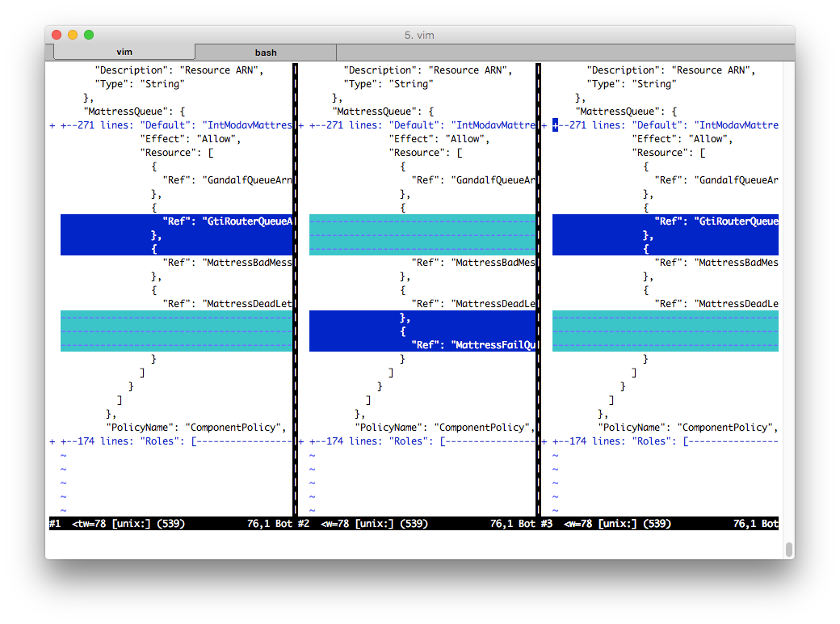Click "MattressQueue" line in pane #2
840x624 pixels.
tap(383, 112)
